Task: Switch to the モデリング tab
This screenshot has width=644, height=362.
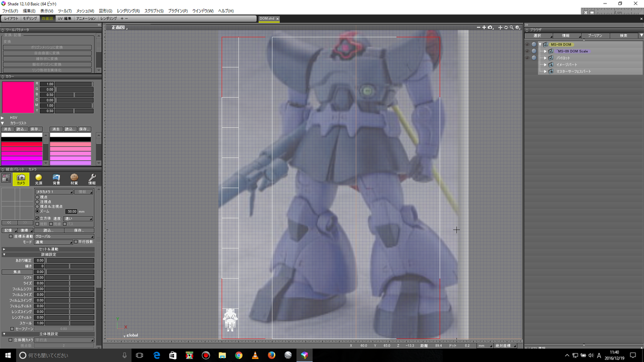Action: [30, 19]
